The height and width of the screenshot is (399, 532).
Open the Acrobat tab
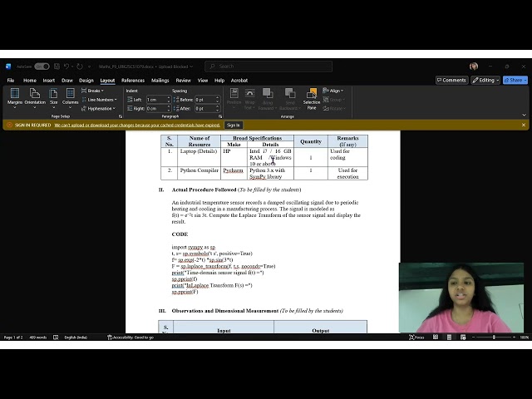tap(239, 81)
